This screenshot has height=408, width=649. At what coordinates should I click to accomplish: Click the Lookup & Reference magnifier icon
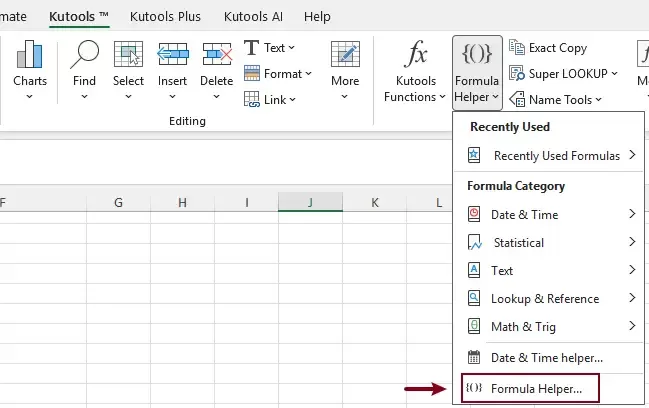474,298
